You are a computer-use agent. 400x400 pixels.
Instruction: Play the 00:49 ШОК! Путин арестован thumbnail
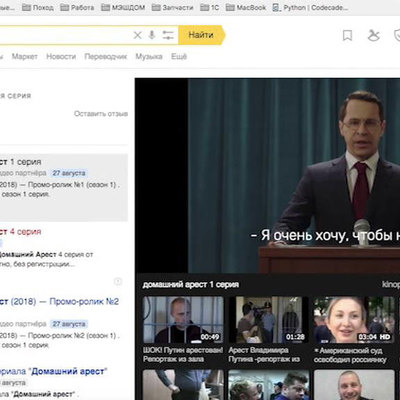183,320
